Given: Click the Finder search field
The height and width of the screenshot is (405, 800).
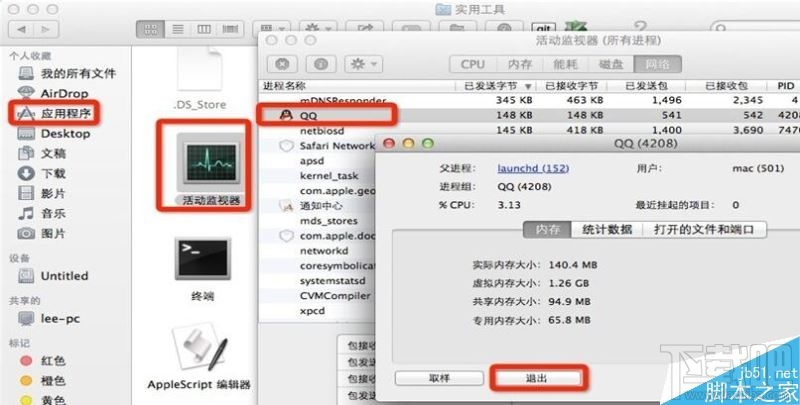Looking at the screenshot, I should 756,28.
